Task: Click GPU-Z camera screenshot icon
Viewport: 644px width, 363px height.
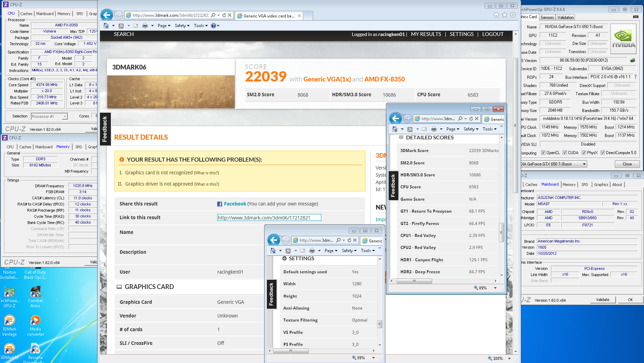Action: 635,17
